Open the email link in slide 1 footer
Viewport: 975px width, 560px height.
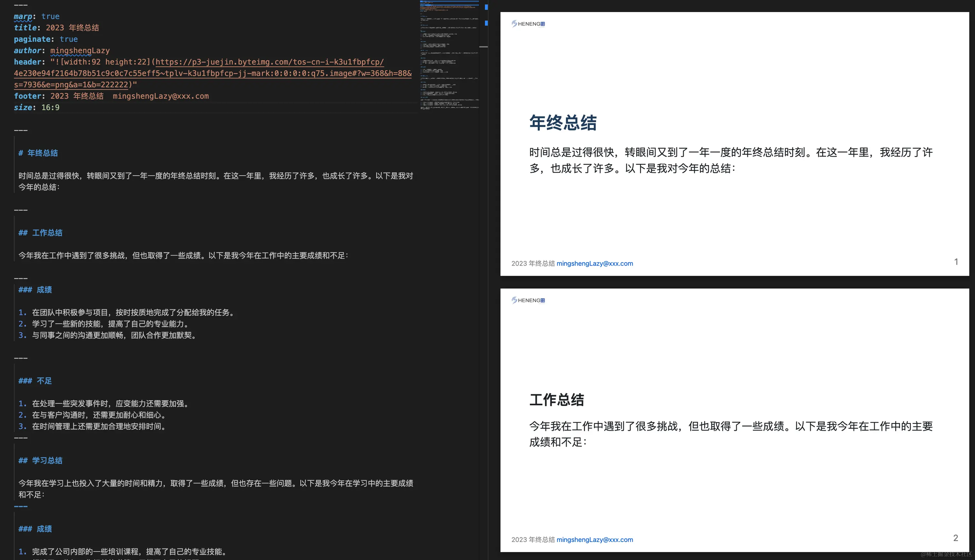coord(594,263)
